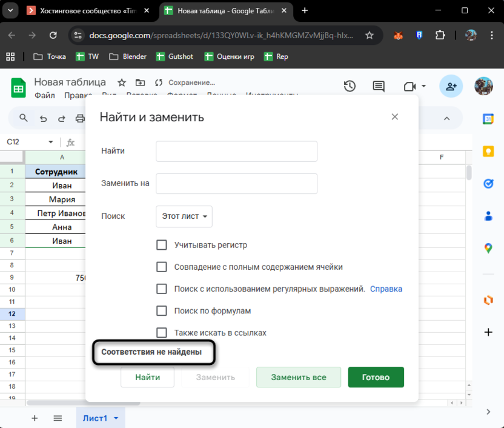The width and height of the screenshot is (504, 428).
Task: Click the Найти text input field
Action: [236, 152]
